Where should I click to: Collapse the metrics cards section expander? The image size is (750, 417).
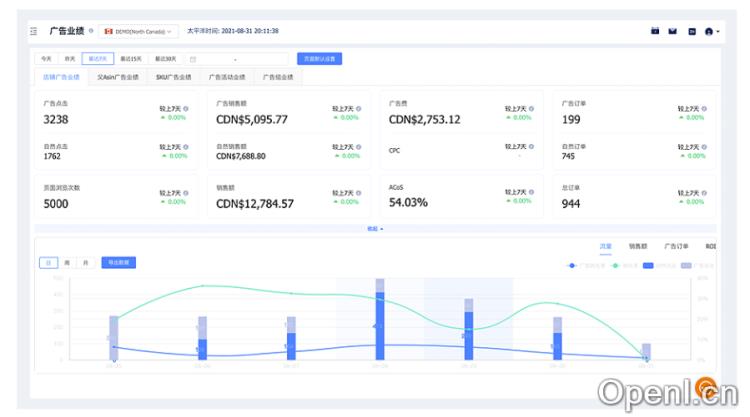coord(375,229)
